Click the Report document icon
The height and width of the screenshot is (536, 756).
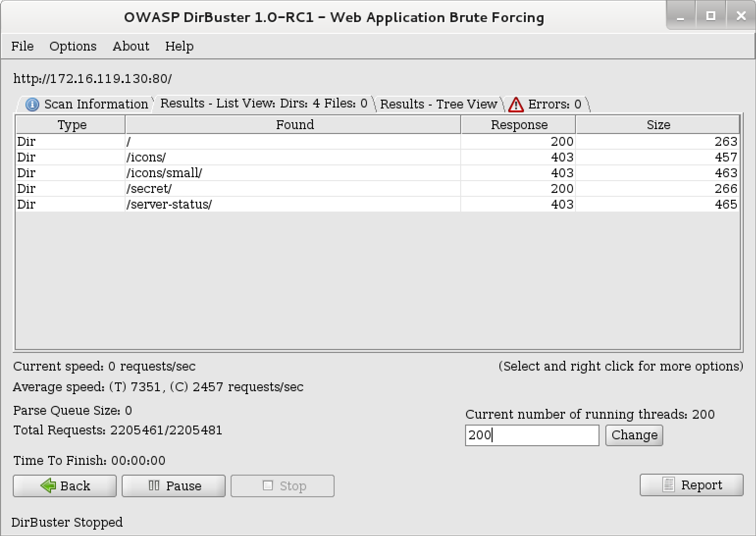668,484
